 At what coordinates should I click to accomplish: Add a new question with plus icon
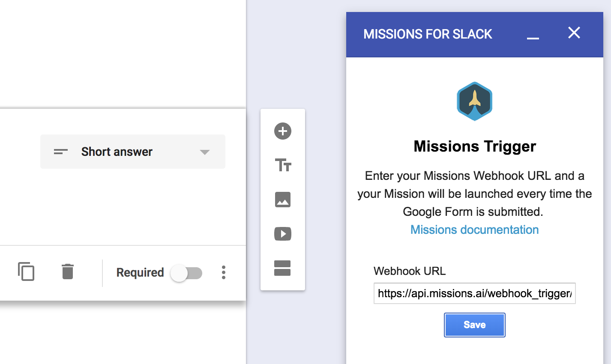click(x=283, y=131)
